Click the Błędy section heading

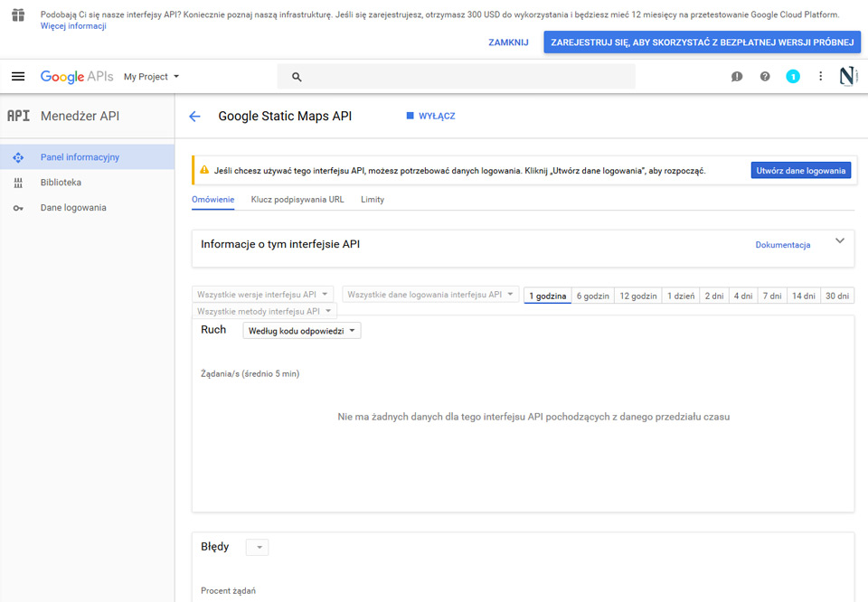[215, 547]
